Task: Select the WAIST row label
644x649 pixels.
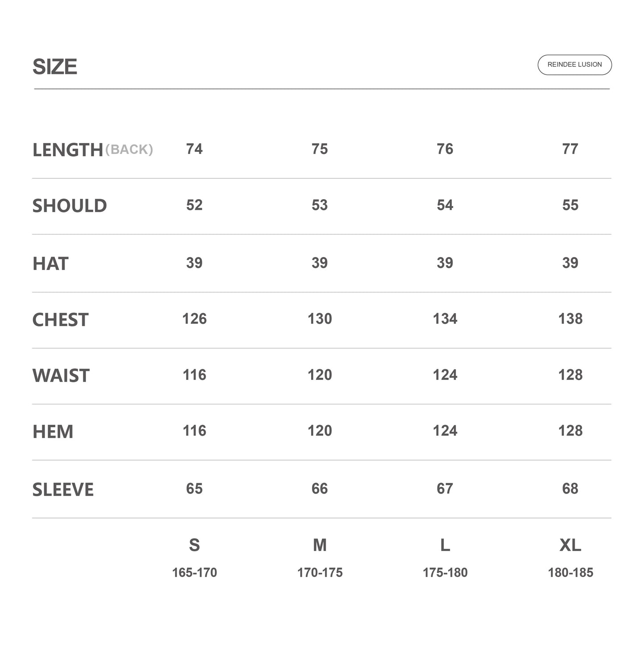Action: pos(61,376)
